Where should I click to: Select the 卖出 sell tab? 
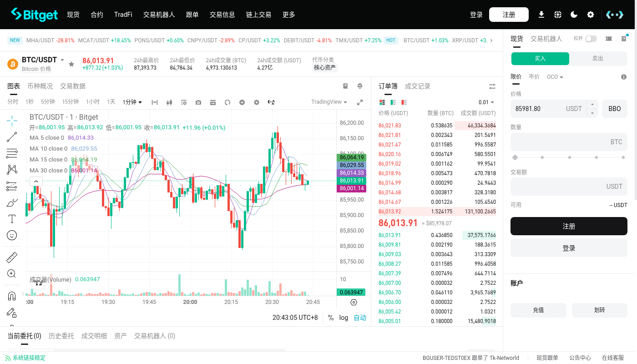point(598,59)
